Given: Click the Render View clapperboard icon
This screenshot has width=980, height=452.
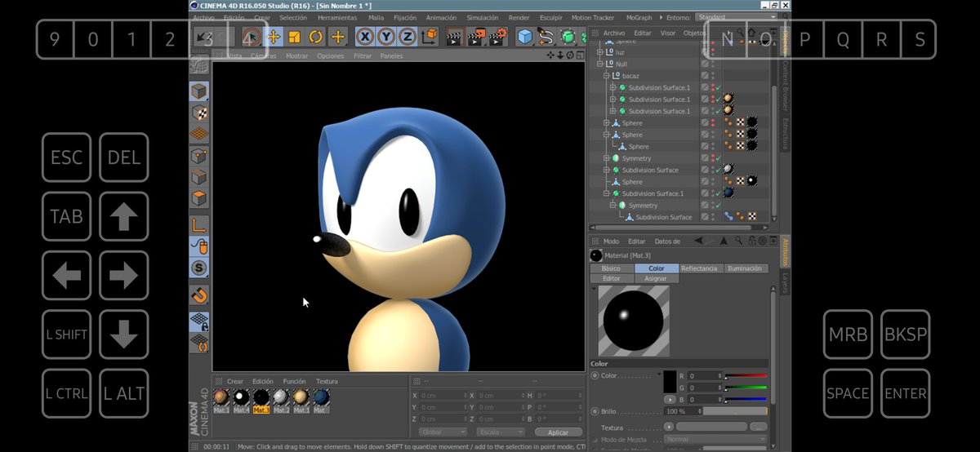Looking at the screenshot, I should pos(455,36).
